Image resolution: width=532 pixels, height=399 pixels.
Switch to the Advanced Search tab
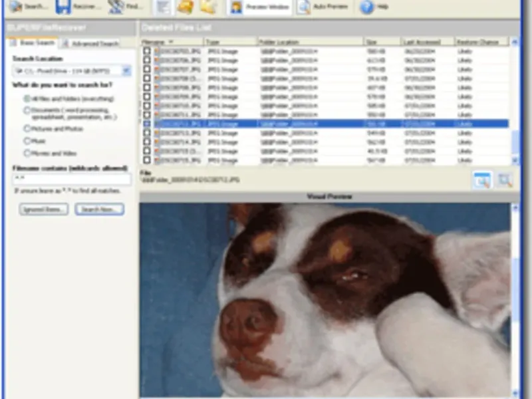[90, 43]
